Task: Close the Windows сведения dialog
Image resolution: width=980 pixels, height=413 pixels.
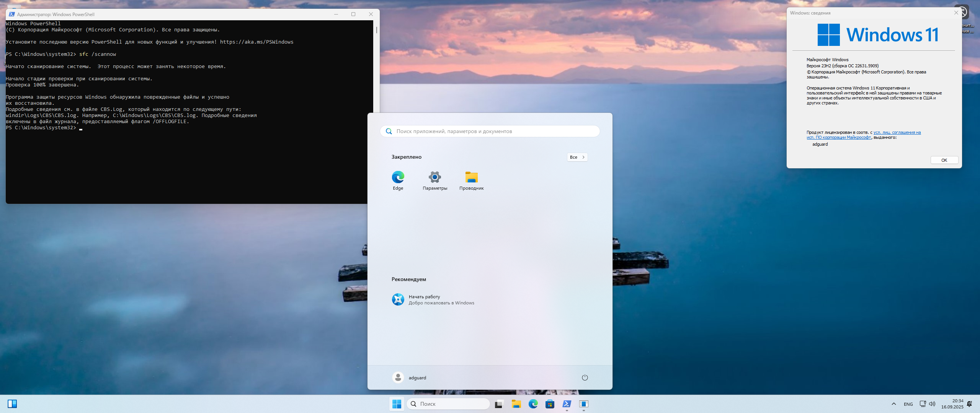Action: (956, 13)
